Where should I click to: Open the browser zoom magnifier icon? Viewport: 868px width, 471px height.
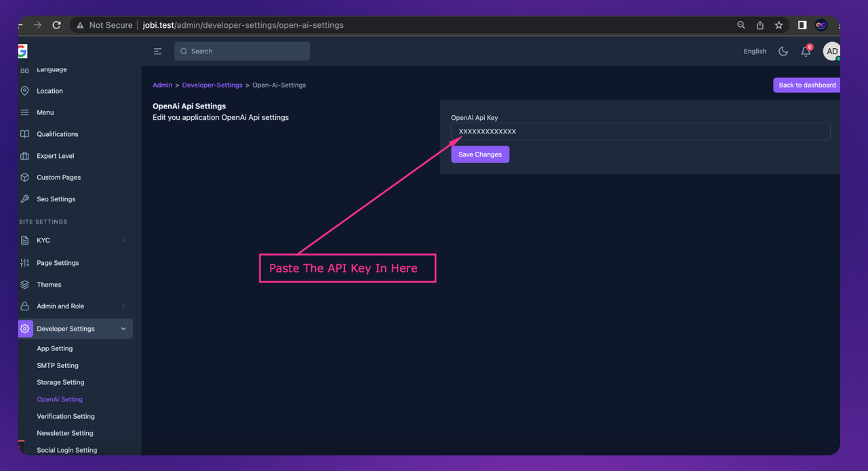click(741, 25)
